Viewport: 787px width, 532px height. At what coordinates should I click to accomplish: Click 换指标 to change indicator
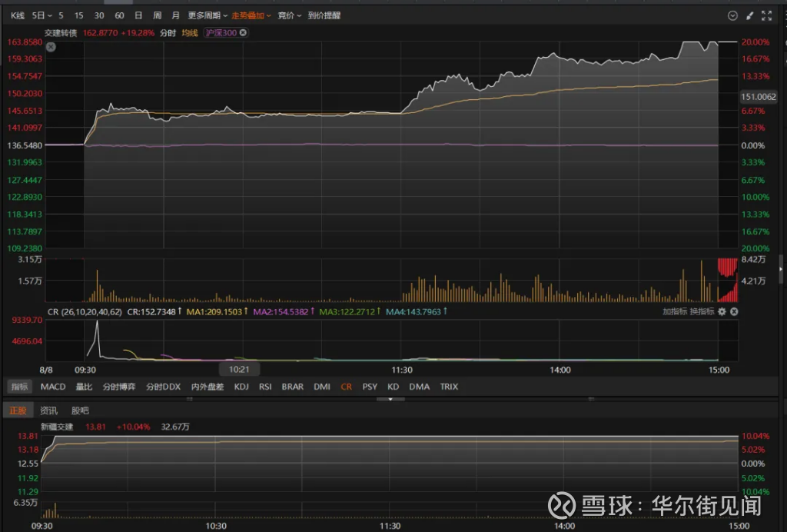pos(702,311)
